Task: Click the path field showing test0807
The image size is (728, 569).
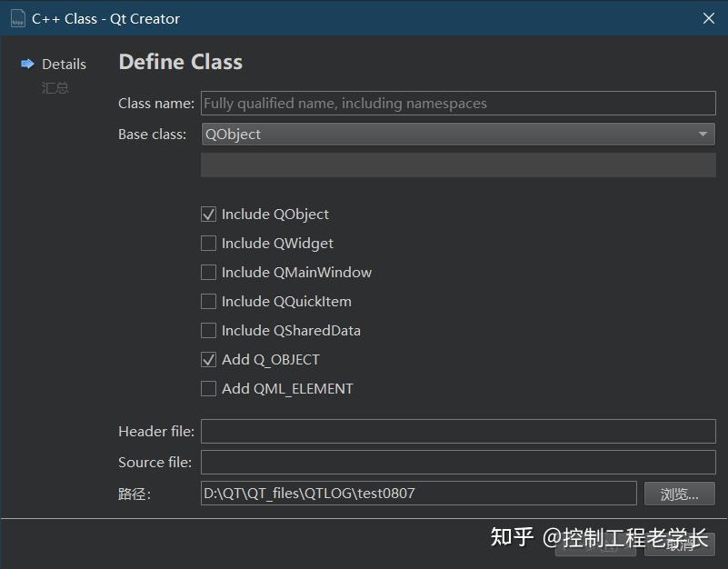Action: click(418, 493)
